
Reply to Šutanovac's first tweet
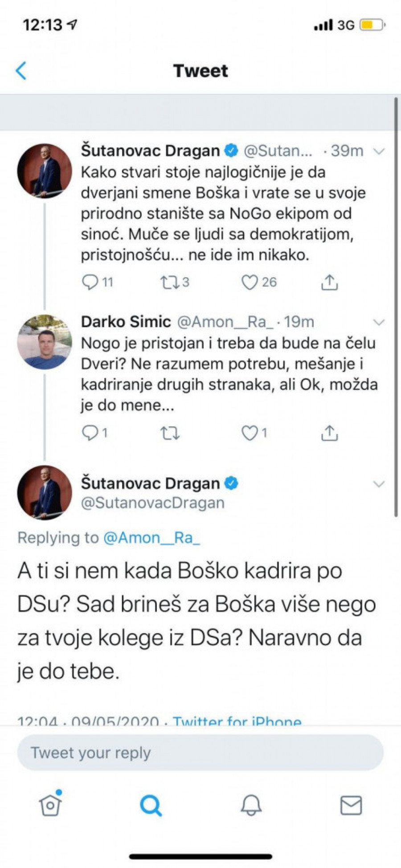point(90,282)
